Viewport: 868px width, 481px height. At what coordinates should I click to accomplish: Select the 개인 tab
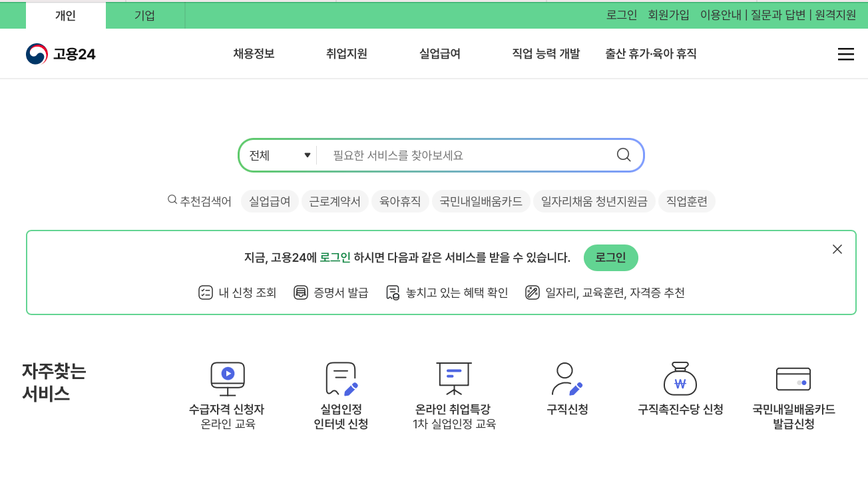[65, 15]
